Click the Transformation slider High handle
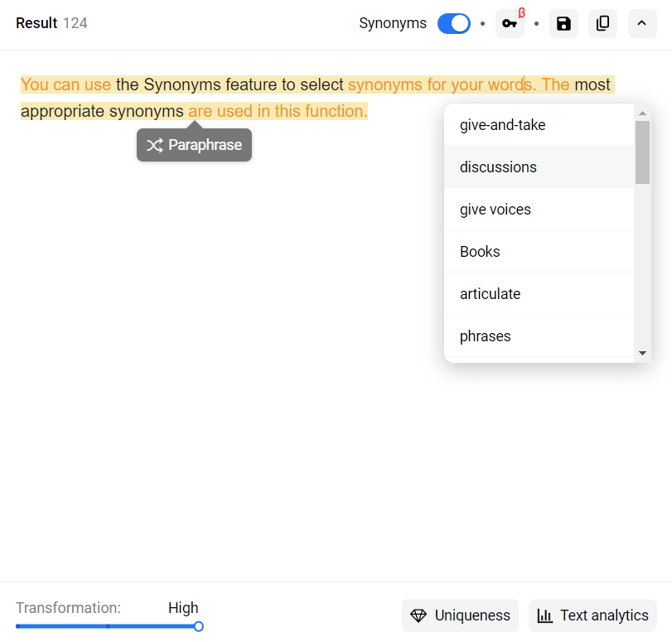The height and width of the screenshot is (642, 672). [199, 626]
